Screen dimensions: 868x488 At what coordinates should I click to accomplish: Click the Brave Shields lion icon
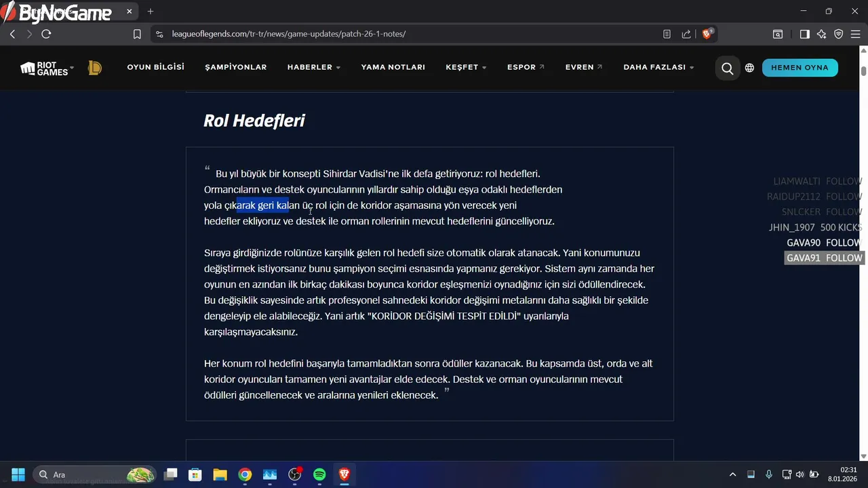tap(707, 34)
